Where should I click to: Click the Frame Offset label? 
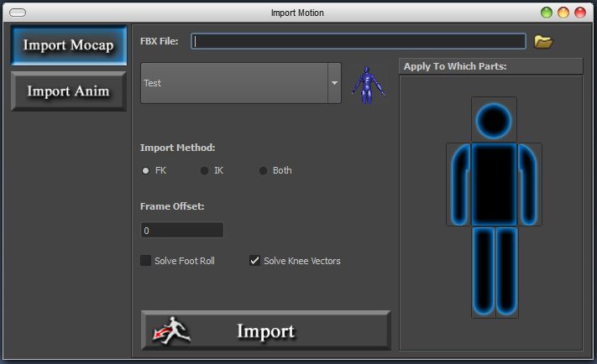click(x=172, y=206)
